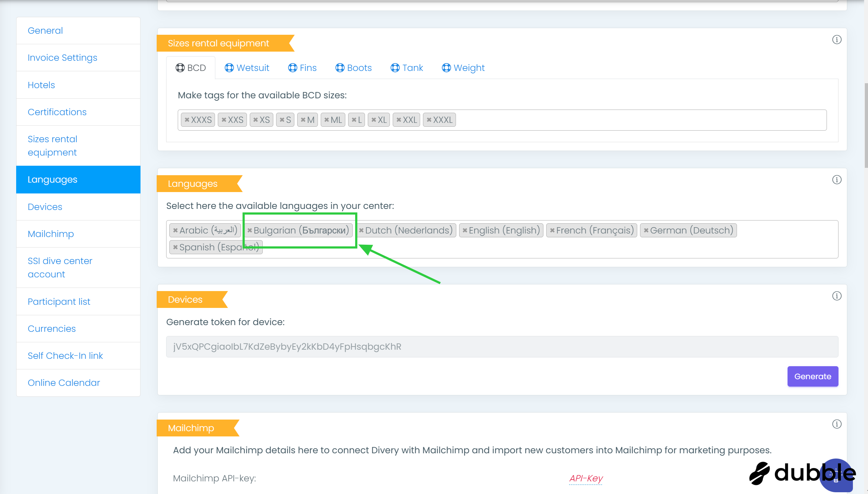Remove the XXXS size tag
Screen dimensions: 868x494
[187, 120]
